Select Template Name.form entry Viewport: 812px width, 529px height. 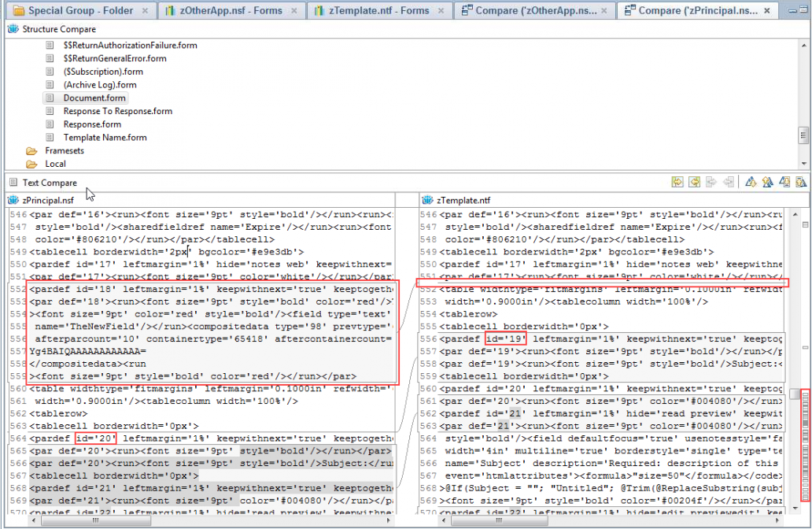[x=105, y=137]
